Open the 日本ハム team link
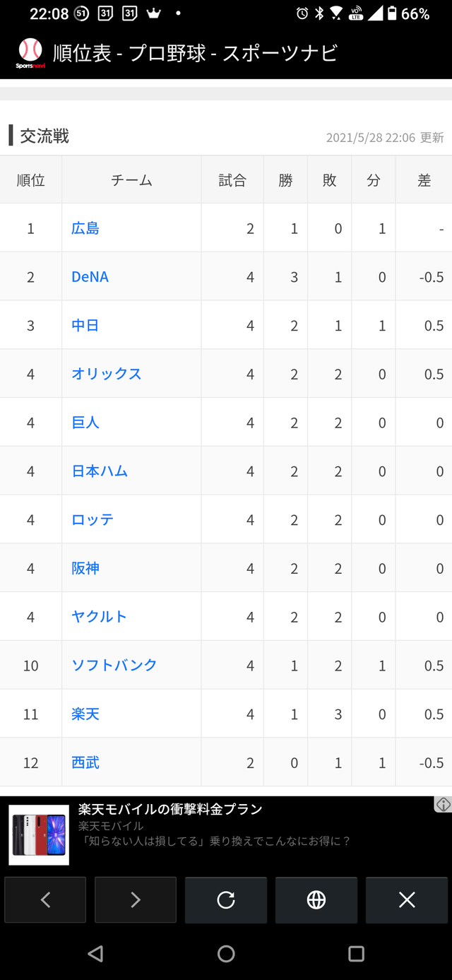 (100, 471)
